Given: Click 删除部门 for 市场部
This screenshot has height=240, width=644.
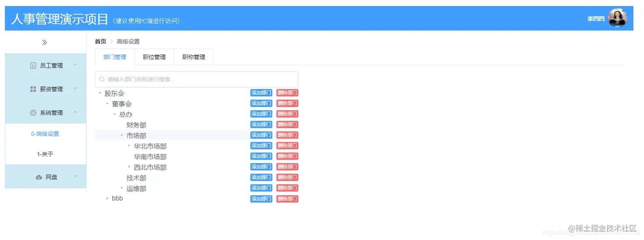Looking at the screenshot, I should tap(287, 135).
